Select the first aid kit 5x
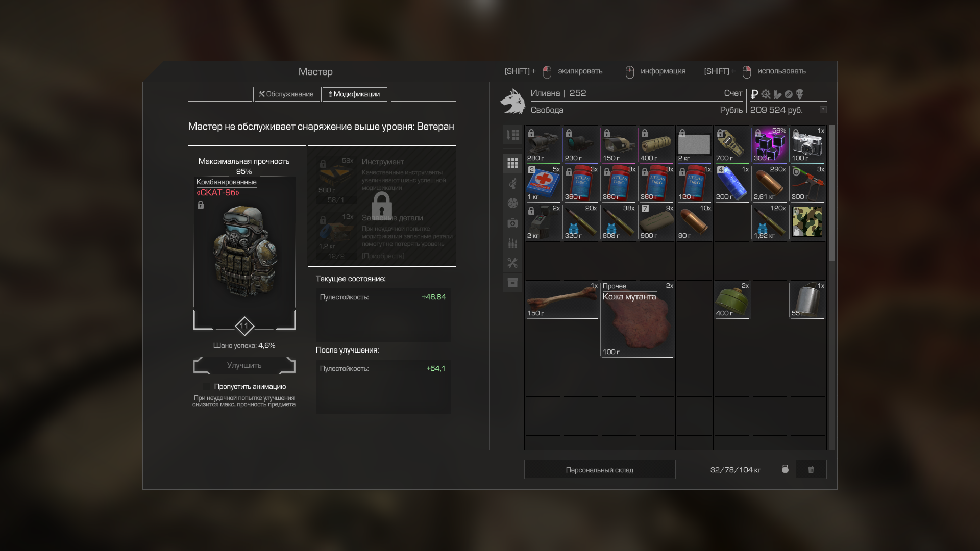The image size is (980, 551). (x=543, y=183)
